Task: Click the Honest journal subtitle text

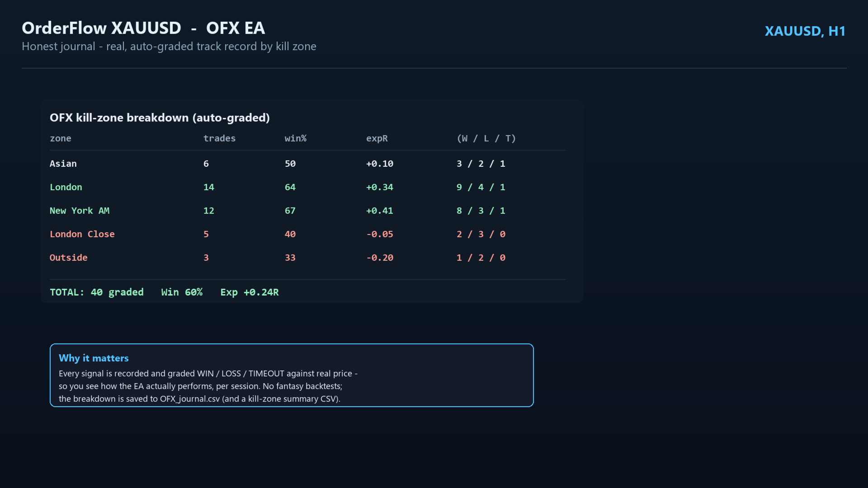Action: coord(169,47)
